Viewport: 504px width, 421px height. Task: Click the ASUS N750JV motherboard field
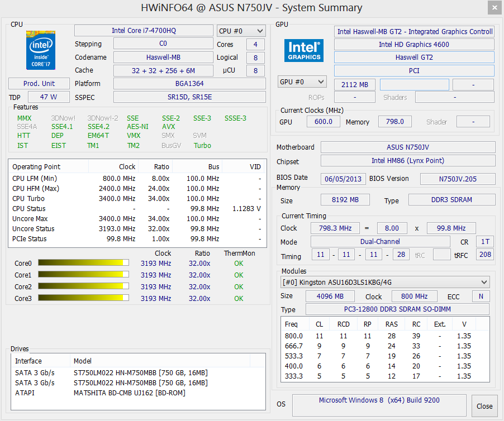(x=408, y=147)
